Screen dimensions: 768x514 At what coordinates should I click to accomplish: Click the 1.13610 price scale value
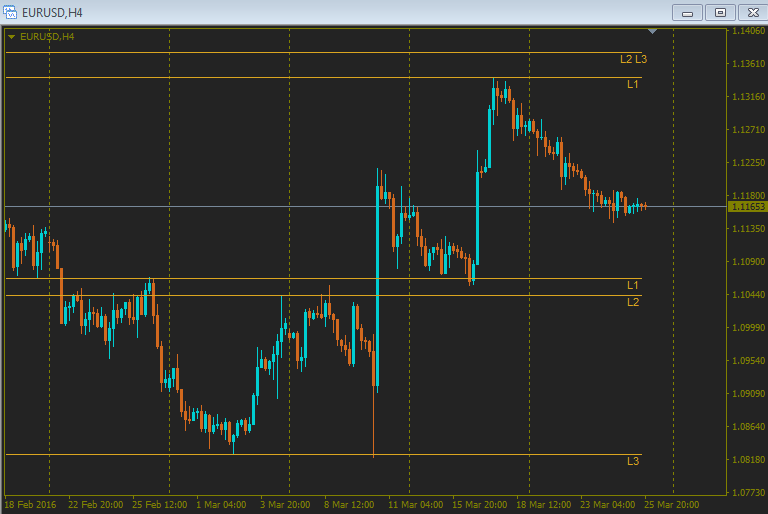coord(748,64)
